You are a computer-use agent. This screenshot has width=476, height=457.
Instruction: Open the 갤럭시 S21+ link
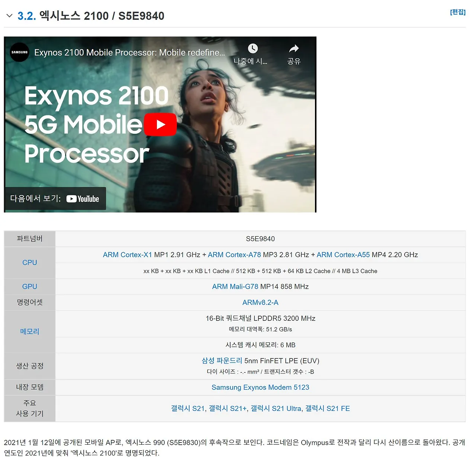(x=228, y=409)
